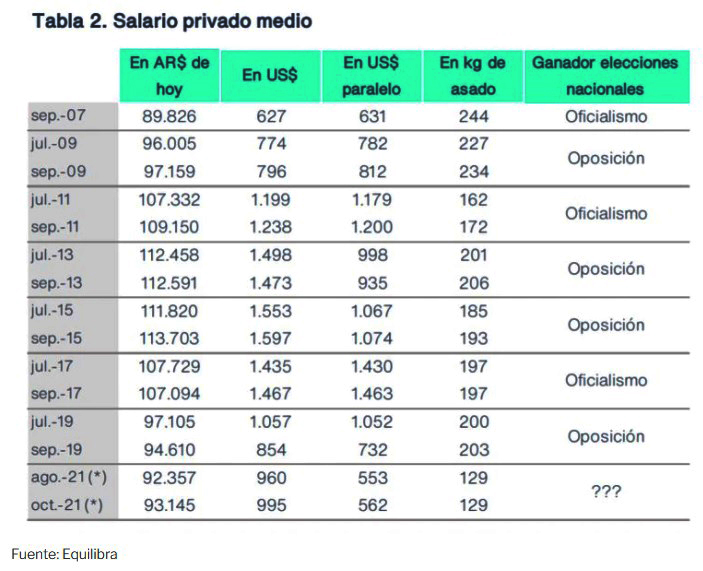Select the 'Ganador elecciones nacionales' header

point(605,76)
